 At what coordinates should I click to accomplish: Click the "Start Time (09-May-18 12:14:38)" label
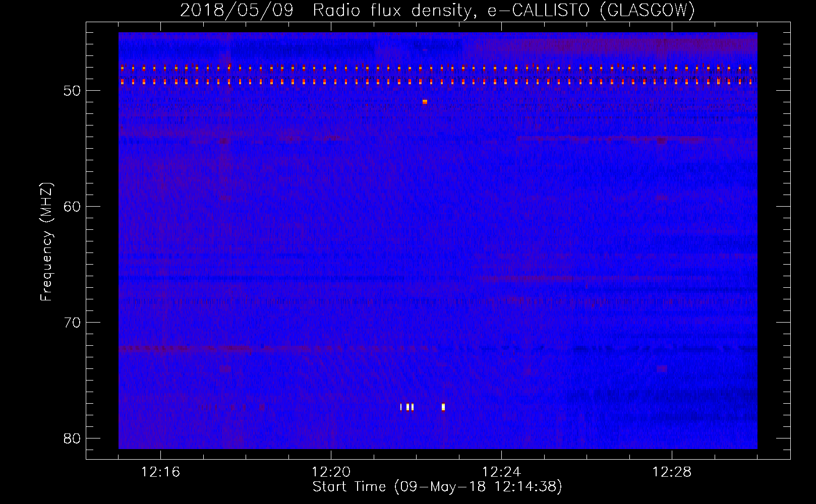(x=437, y=487)
